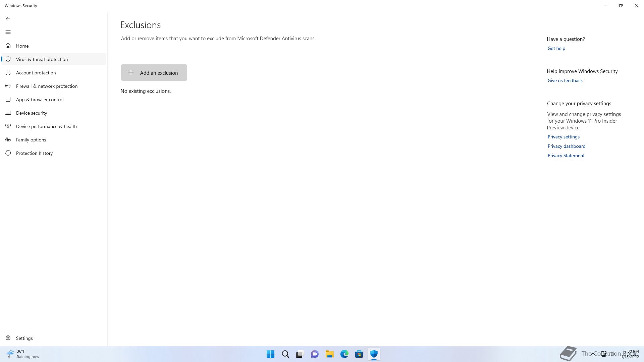
Task: Click the Account protection person icon
Action: click(x=8, y=73)
